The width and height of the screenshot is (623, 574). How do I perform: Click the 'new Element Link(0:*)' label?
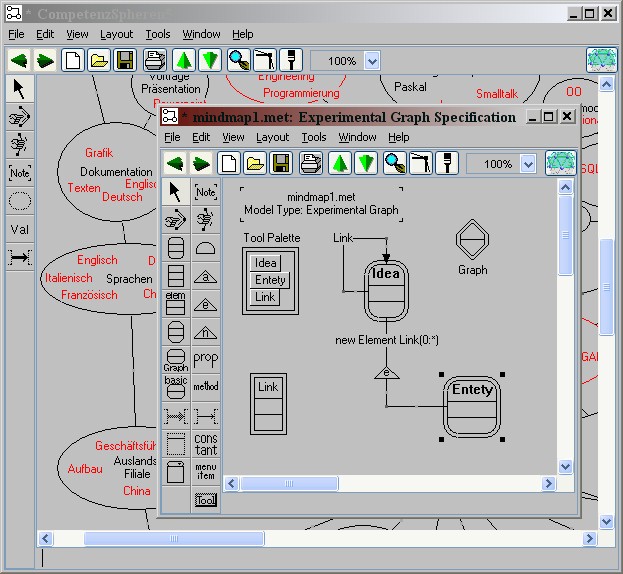pos(387,340)
